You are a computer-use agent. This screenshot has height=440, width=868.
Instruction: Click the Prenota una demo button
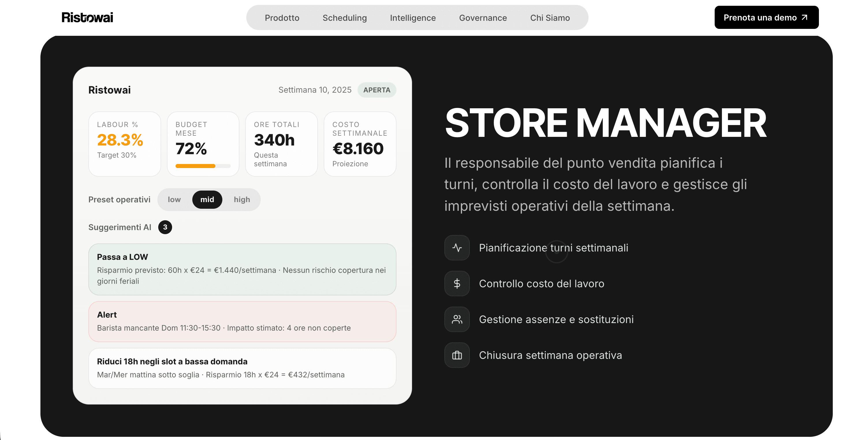tap(766, 18)
